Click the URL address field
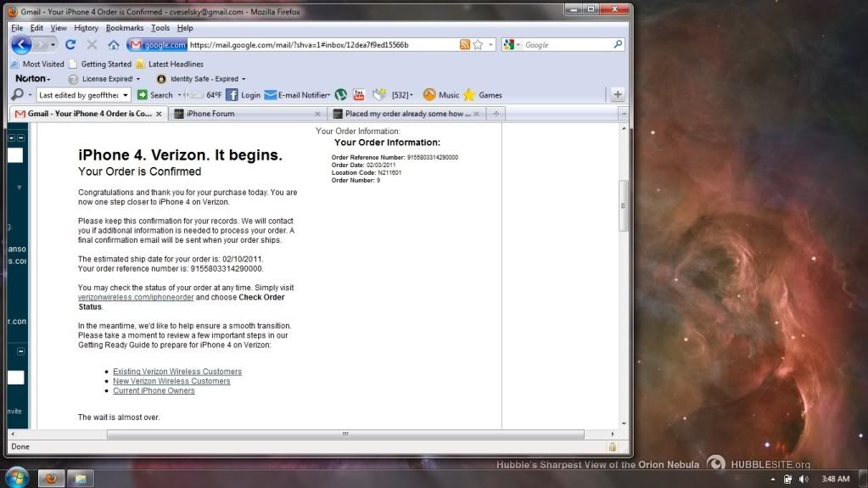The image size is (868, 488). pyautogui.click(x=322, y=45)
